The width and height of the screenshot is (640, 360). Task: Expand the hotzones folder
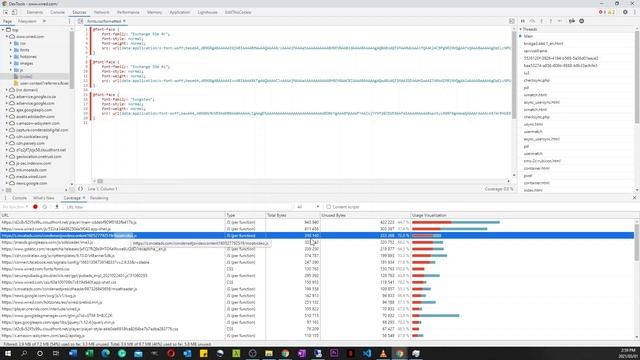(11, 57)
